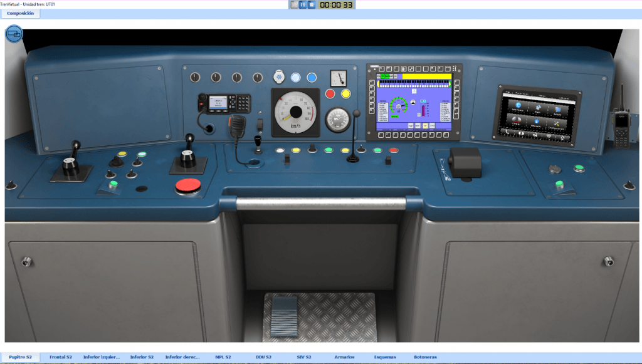This screenshot has width=642, height=364.
Task: Turn the first rotary switch on upper panel
Action: (x=195, y=77)
